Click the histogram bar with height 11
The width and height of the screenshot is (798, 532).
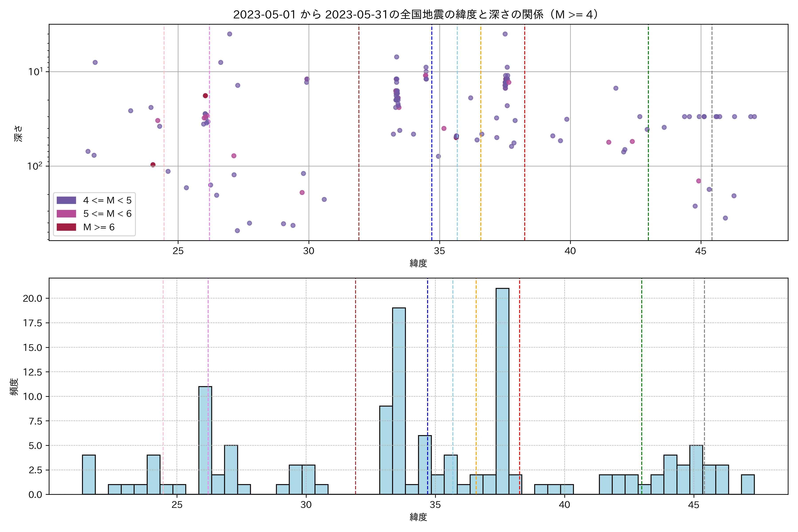(x=205, y=440)
